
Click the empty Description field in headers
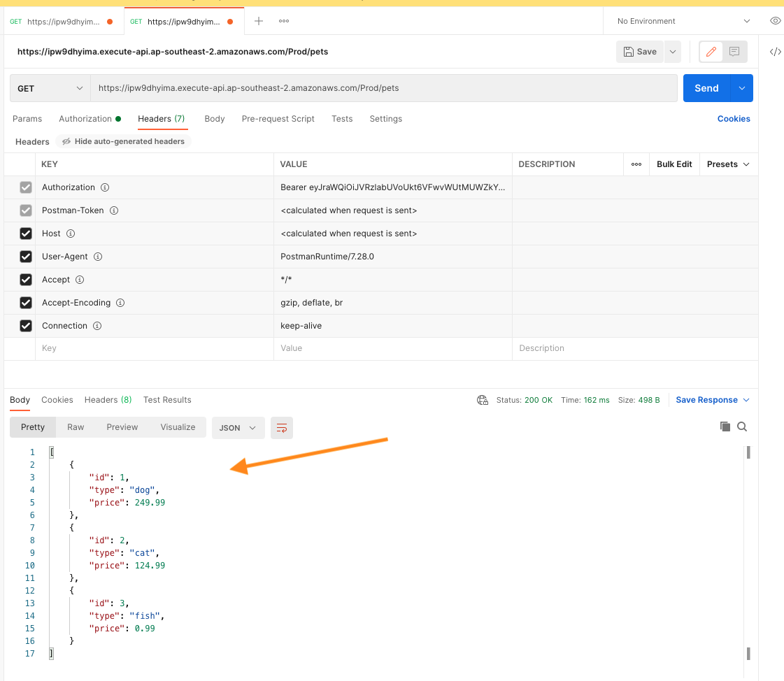635,348
